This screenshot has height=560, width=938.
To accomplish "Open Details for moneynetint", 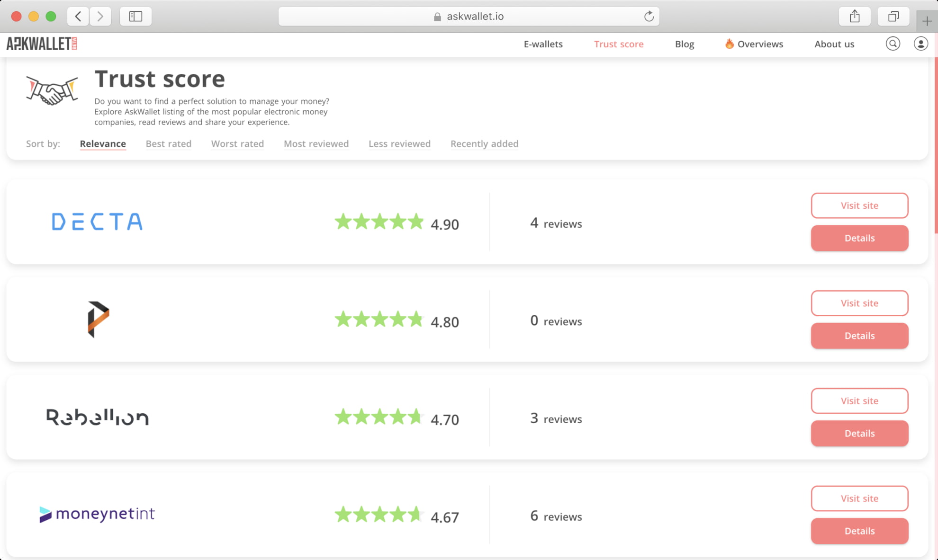I will click(859, 531).
